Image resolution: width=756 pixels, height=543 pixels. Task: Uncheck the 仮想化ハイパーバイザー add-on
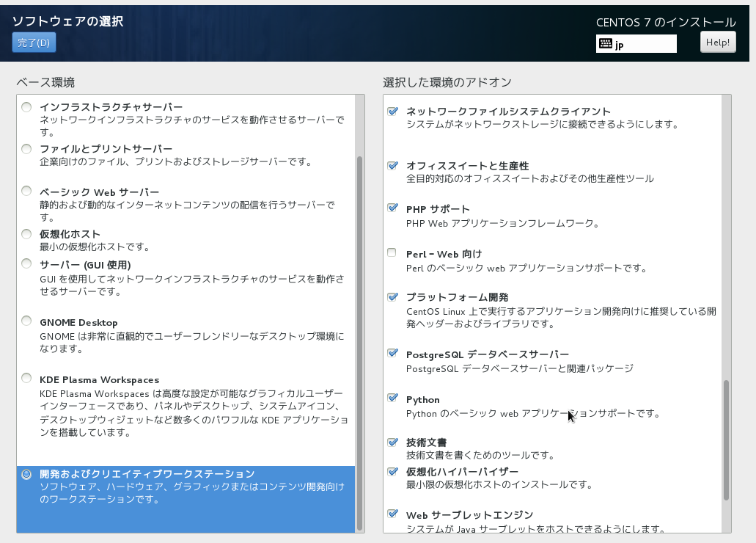pos(392,473)
